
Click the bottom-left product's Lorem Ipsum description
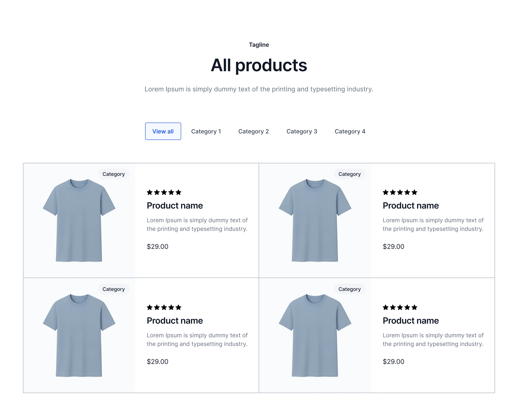click(197, 339)
